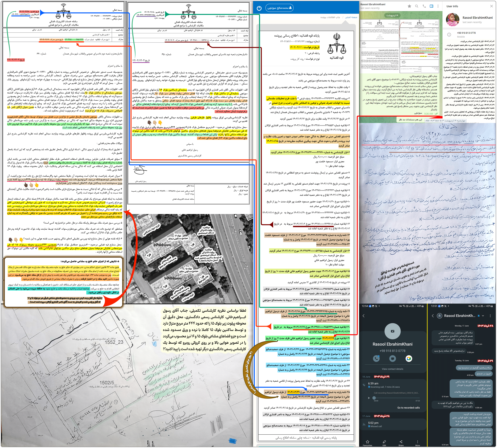Image resolution: width=497 pixels, height=448 pixels.
Task: Toggle the Telegram side panel icon
Action: point(431,6)
